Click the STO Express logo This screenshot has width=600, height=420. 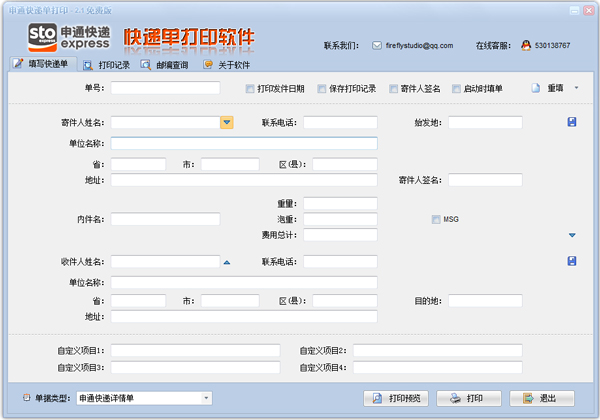69,37
